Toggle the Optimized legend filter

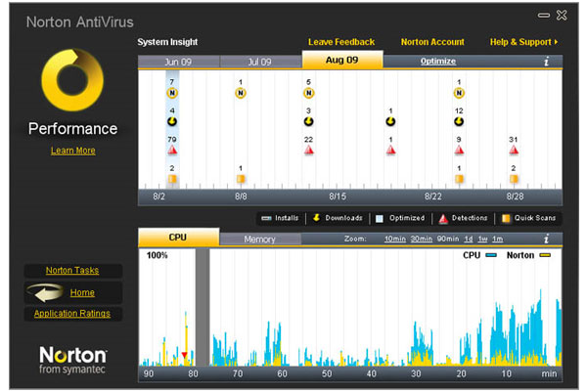[x=400, y=218]
